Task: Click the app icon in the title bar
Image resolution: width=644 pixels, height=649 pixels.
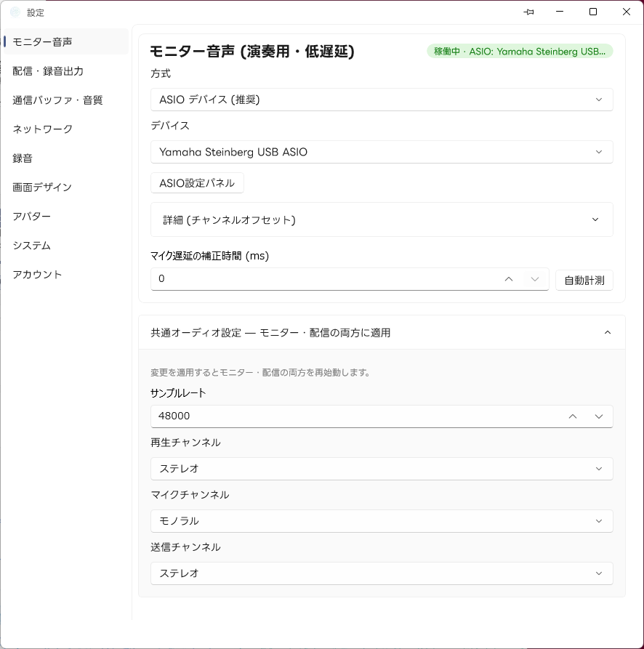Action: click(x=15, y=12)
